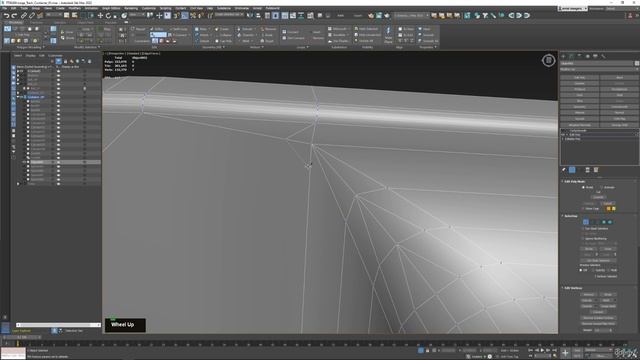Choose SubObj under Preview Selection
The width and height of the screenshot is (640, 360).
(x=593, y=270)
